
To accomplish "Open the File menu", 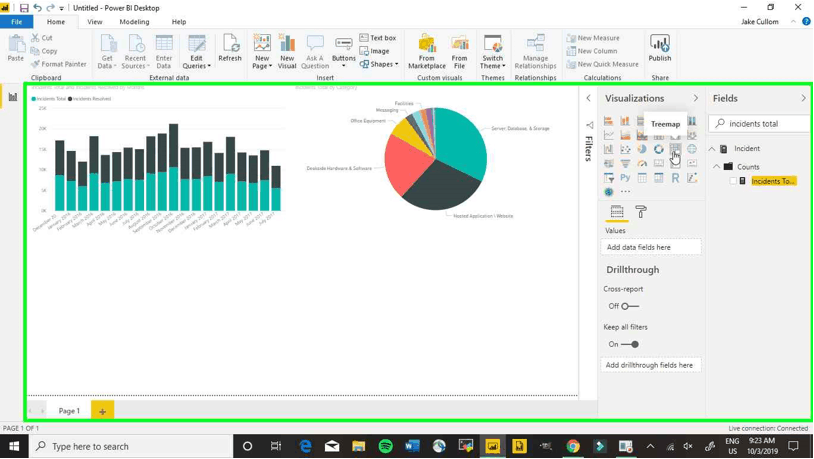I will (x=17, y=22).
